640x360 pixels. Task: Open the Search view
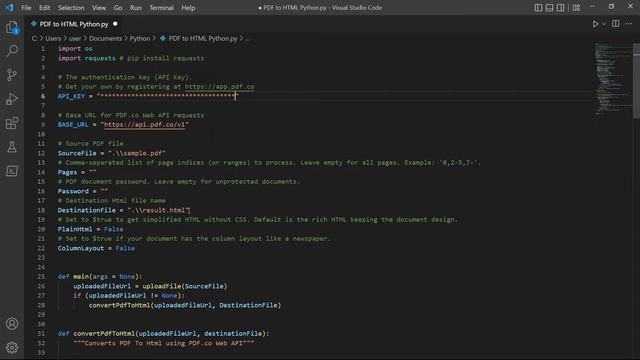pos(12,51)
